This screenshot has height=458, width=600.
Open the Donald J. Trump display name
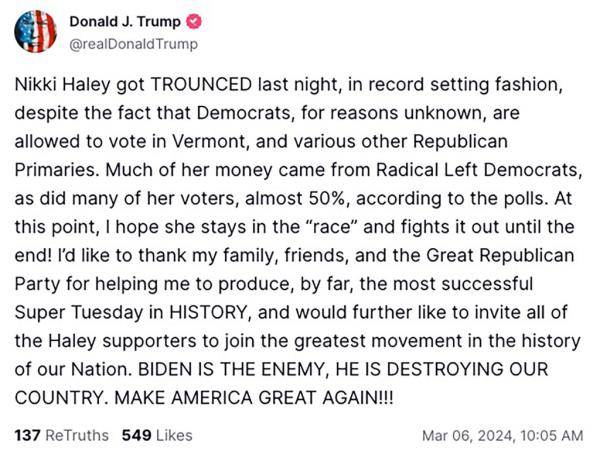click(x=125, y=21)
